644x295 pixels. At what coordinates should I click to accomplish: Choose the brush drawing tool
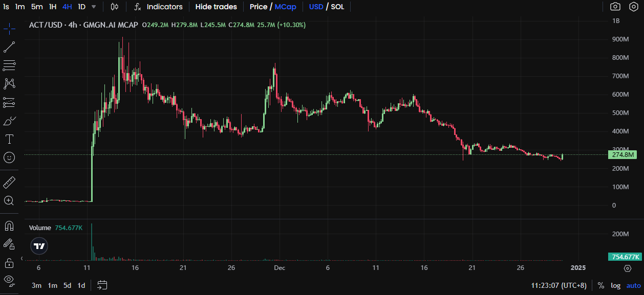(x=9, y=121)
